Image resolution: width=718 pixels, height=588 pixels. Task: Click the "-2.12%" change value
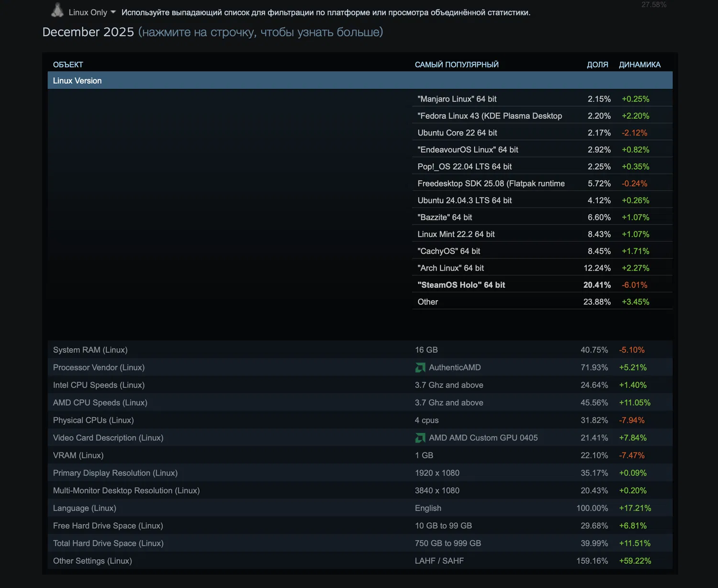tap(634, 133)
